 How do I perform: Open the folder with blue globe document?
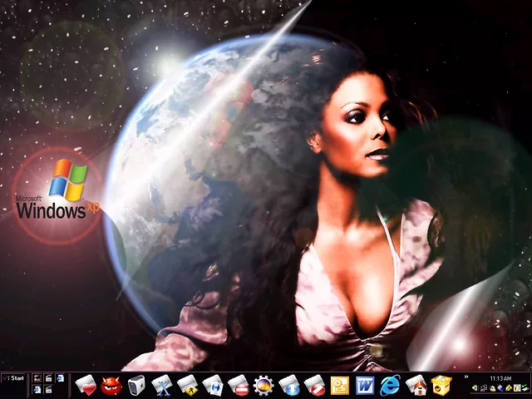[213, 385]
